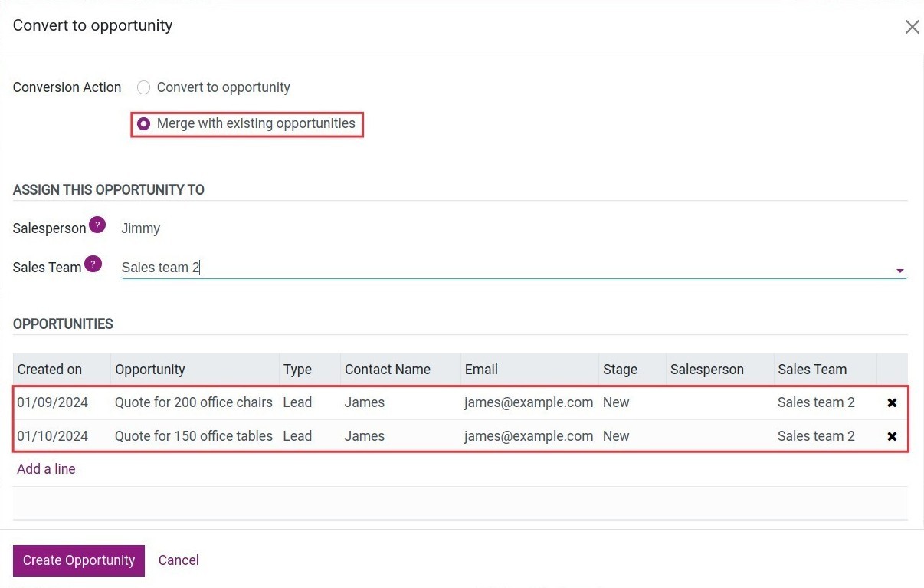Viewport: 924px width, 588px height.
Task: Click stage New in the tables row
Action: click(616, 436)
